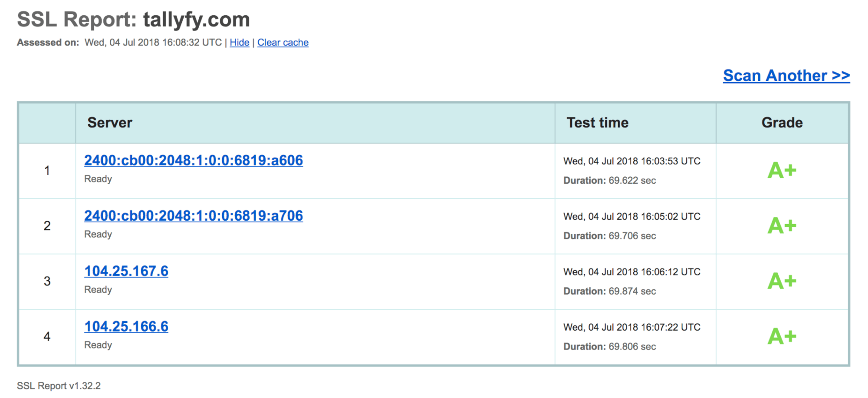This screenshot has width=868, height=398.
Task: View details for IP address 104.25.166.6
Action: (x=126, y=326)
